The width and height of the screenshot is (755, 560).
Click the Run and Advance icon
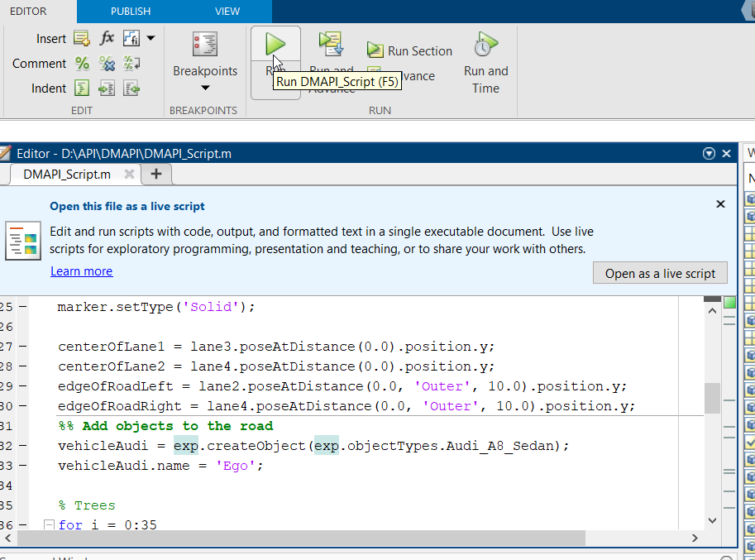click(330, 44)
